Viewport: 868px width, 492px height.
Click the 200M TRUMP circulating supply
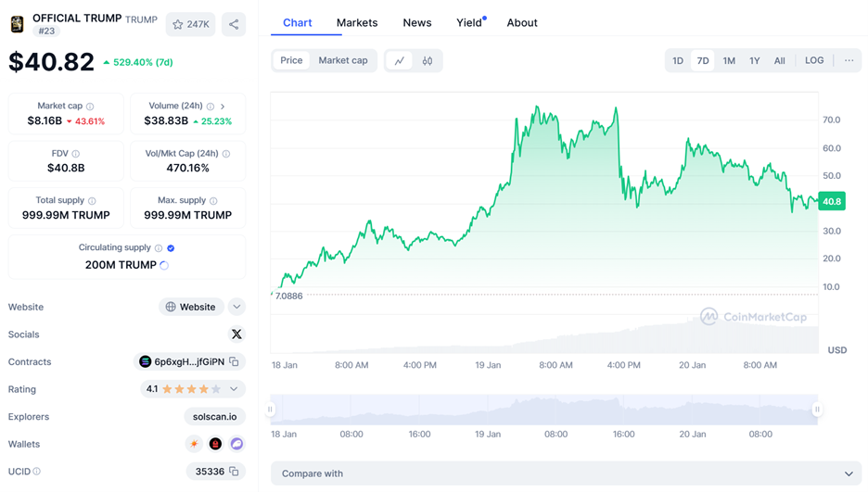coord(121,265)
